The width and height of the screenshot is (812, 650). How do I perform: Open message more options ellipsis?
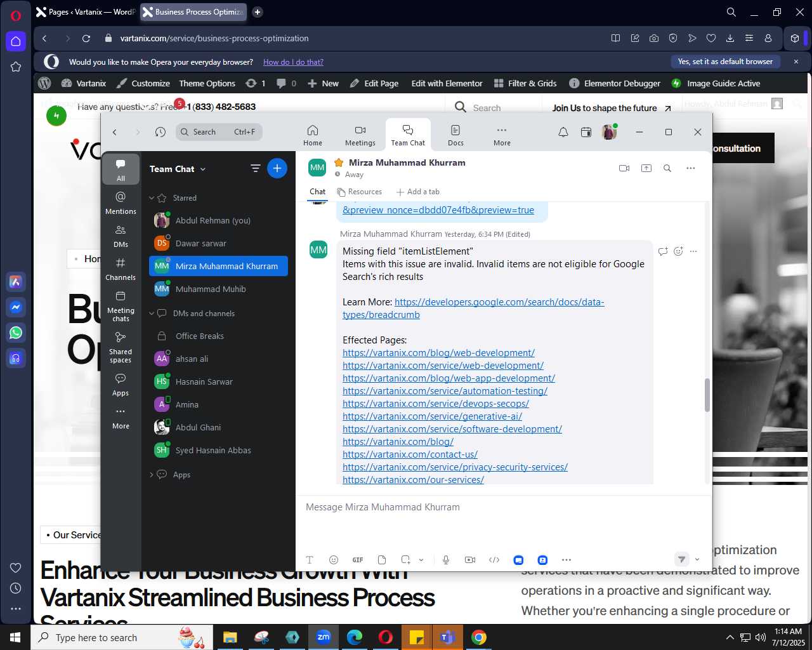(x=693, y=251)
